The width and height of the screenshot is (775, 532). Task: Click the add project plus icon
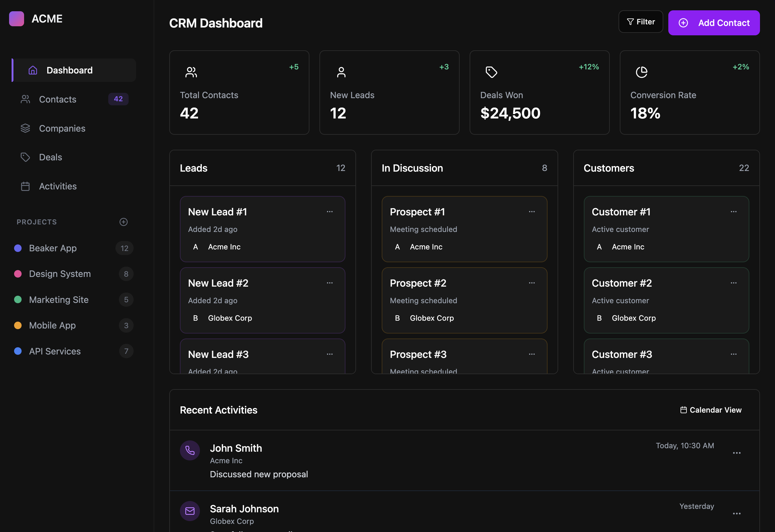coord(124,222)
